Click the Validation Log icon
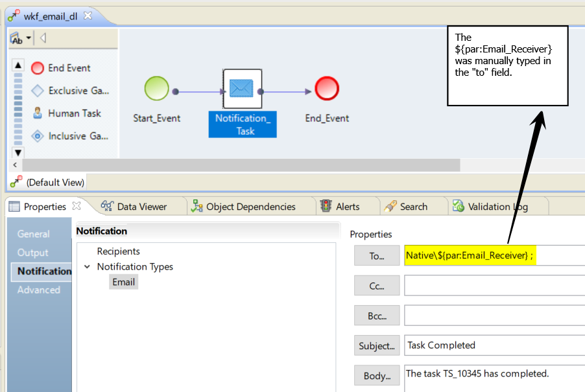 (x=458, y=205)
